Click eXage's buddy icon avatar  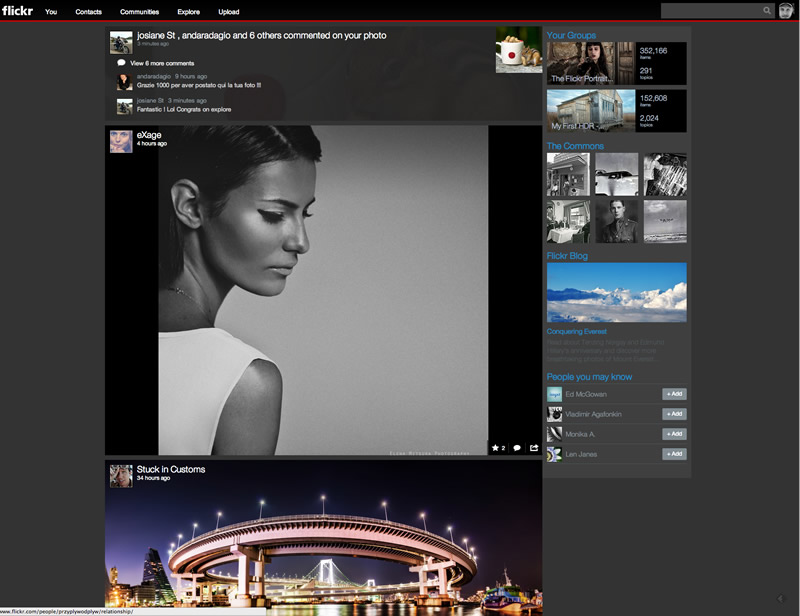pos(121,141)
